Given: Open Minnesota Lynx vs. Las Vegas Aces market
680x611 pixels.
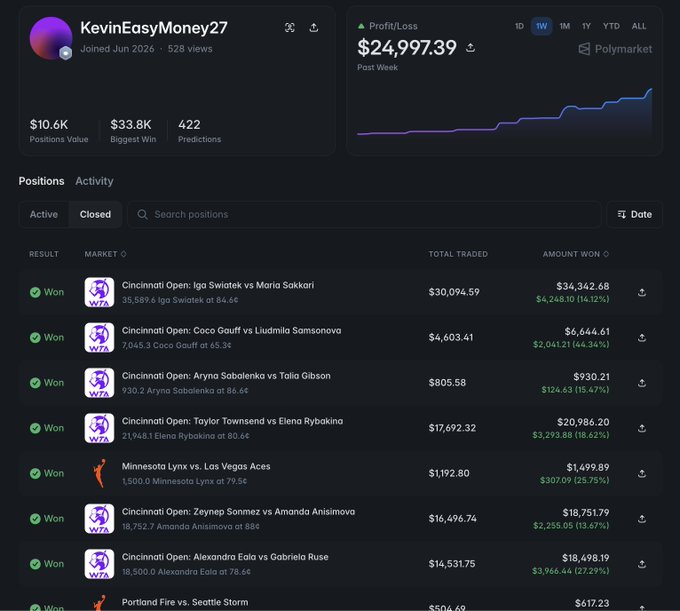Looking at the screenshot, I should pos(196,467).
